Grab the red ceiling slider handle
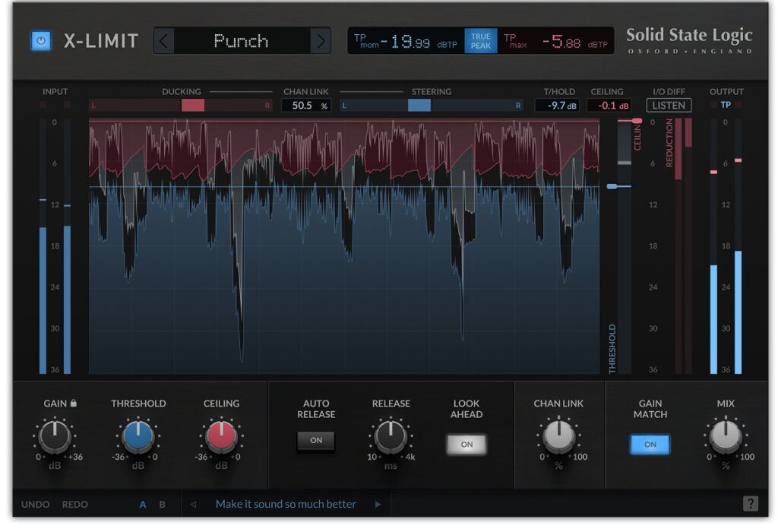 click(637, 121)
